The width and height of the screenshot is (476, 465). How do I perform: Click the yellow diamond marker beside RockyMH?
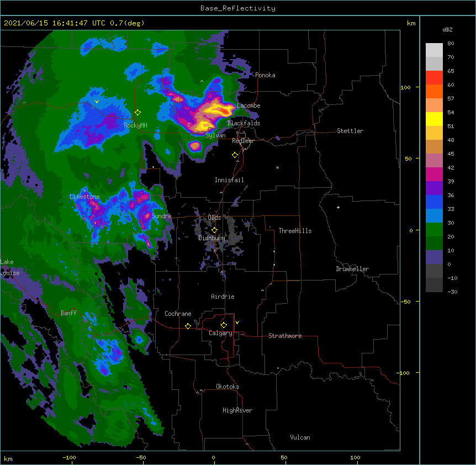pos(138,113)
